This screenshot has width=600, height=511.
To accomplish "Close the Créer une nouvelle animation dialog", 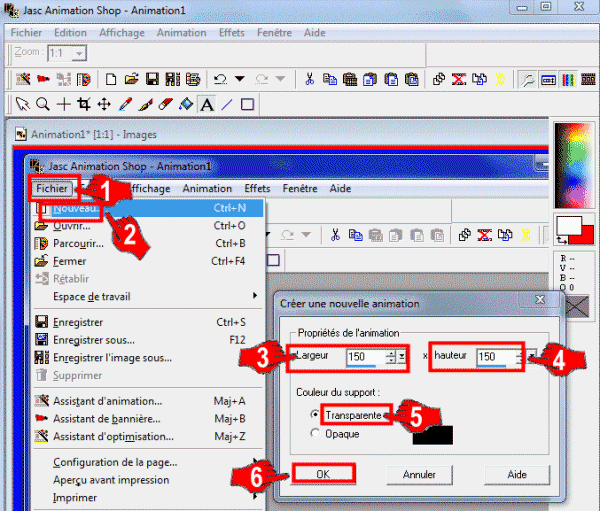I will point(540,300).
